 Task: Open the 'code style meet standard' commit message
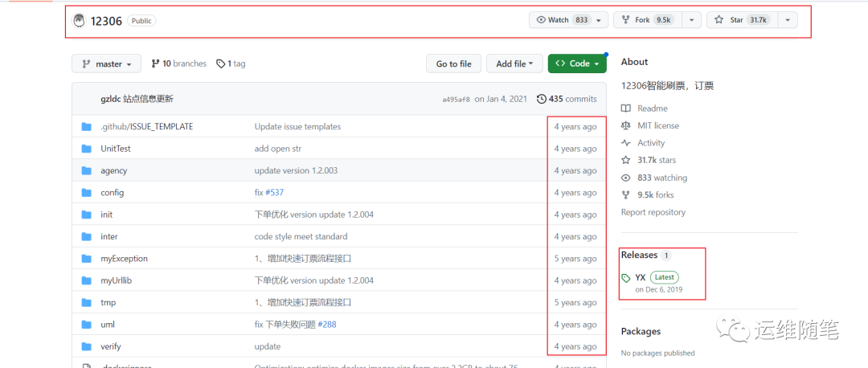[x=301, y=237]
